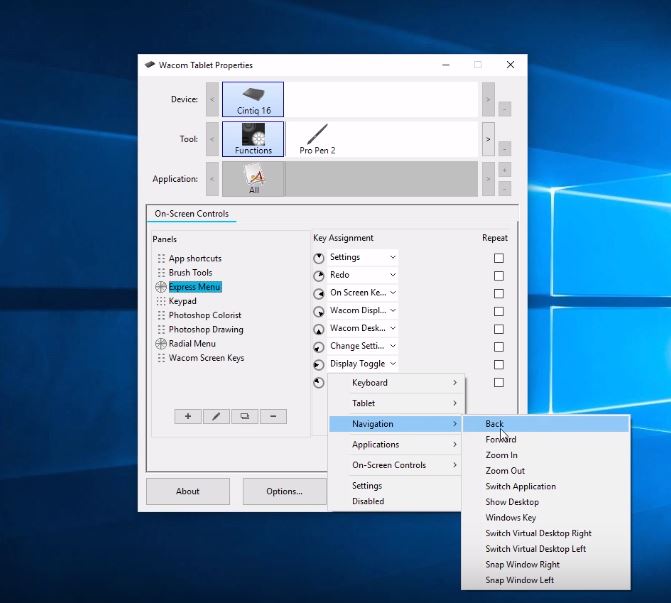
Task: Check Repeat box for Change Setti... row
Action: (499, 347)
